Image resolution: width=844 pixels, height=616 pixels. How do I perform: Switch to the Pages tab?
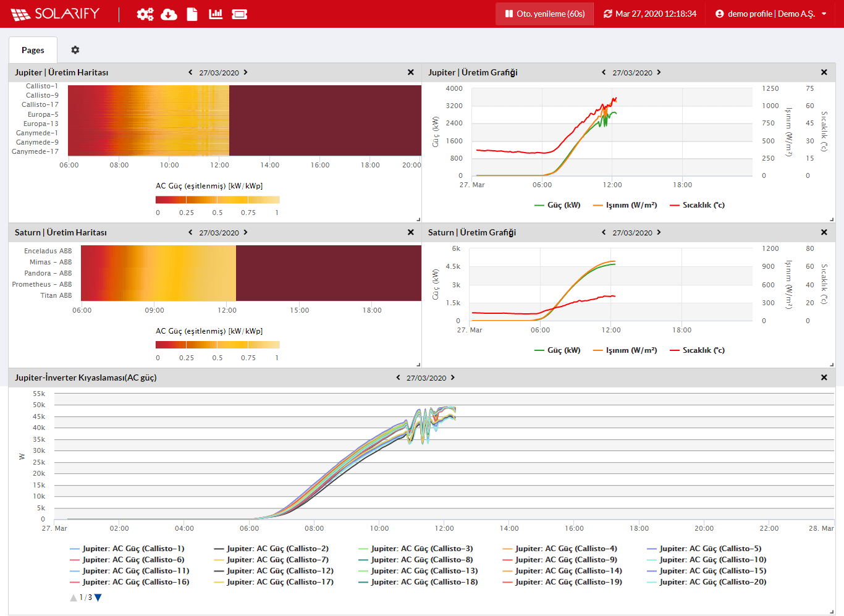pyautogui.click(x=33, y=50)
